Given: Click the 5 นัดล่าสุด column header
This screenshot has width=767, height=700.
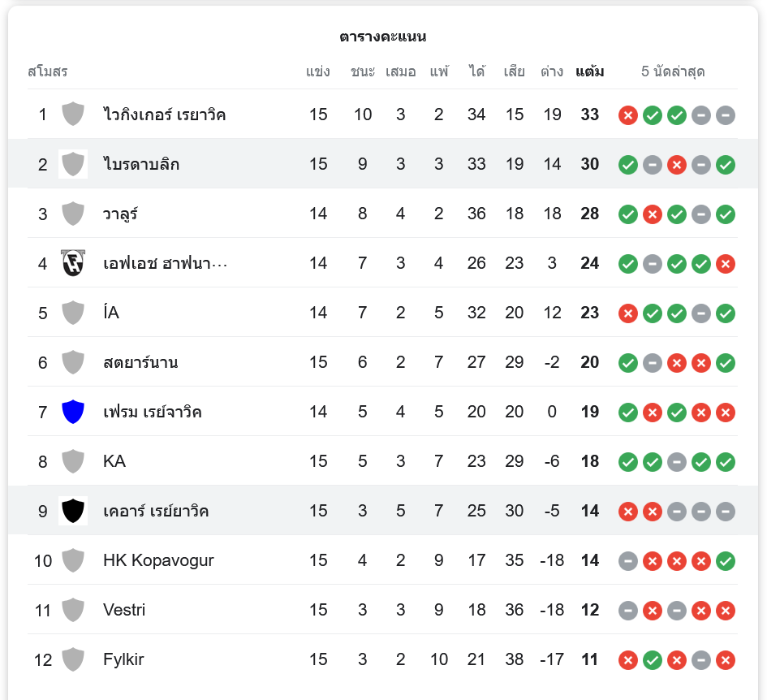Looking at the screenshot, I should (x=673, y=71).
